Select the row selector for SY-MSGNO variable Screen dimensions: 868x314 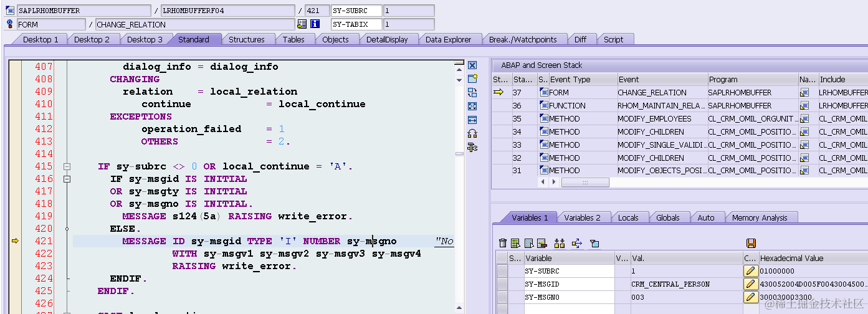(502, 297)
